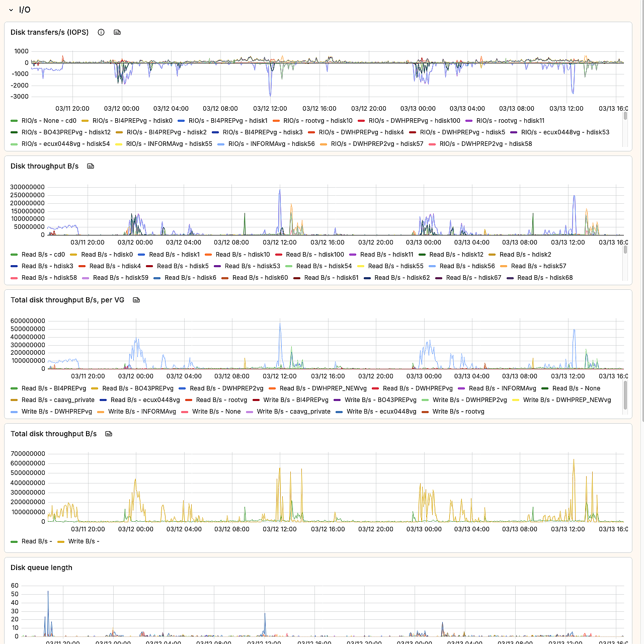Click the Disk transfers legend scrollbar
This screenshot has width=644, height=644.
625,116
